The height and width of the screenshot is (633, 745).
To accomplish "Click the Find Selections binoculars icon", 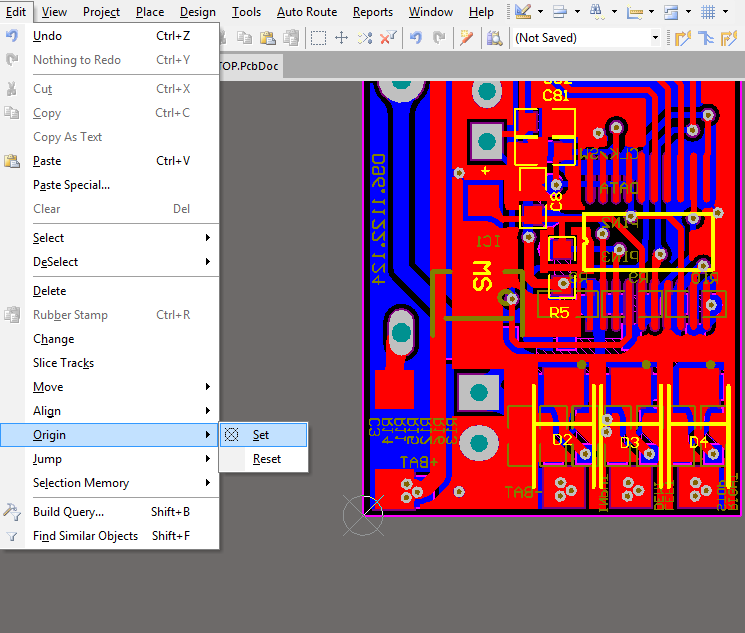I will tap(596, 11).
